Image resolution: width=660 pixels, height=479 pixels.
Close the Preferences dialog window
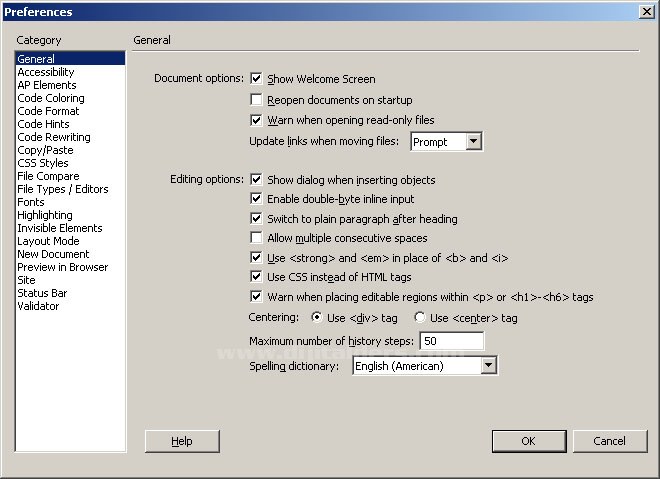[x=646, y=11]
